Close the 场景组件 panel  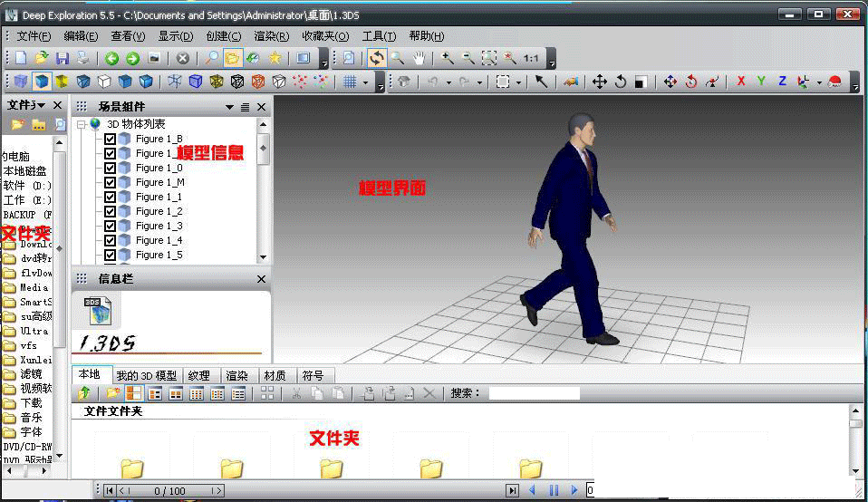point(261,107)
